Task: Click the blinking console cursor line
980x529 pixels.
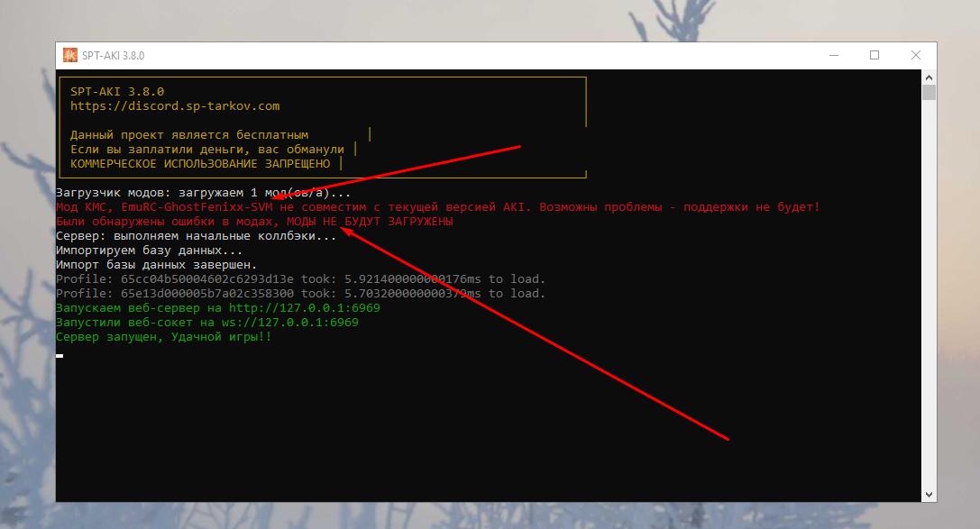Action: coord(60,356)
